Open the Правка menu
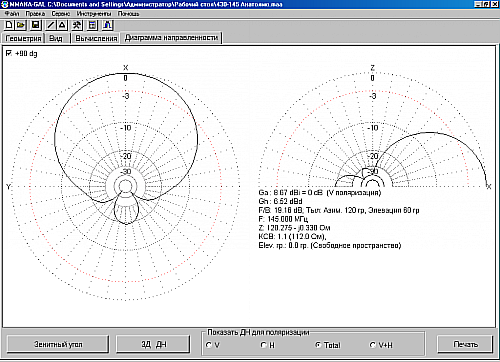Viewport: 500px width, 362px height. pyautogui.click(x=35, y=14)
